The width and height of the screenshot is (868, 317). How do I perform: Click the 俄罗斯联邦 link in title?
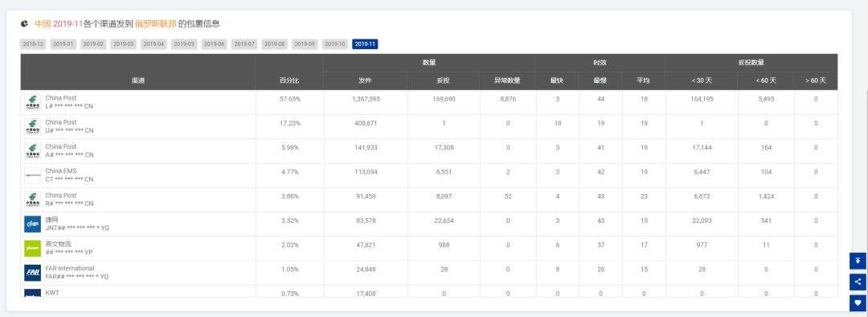(x=156, y=24)
